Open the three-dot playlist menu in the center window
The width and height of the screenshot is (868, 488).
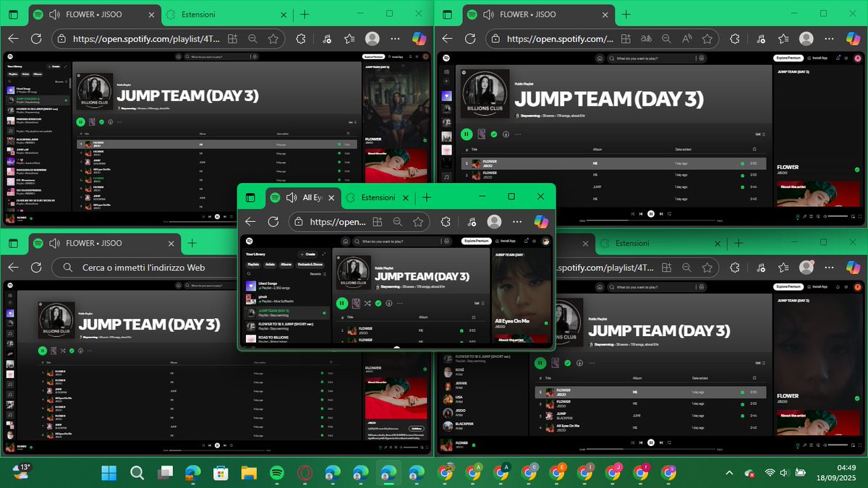[x=400, y=303]
